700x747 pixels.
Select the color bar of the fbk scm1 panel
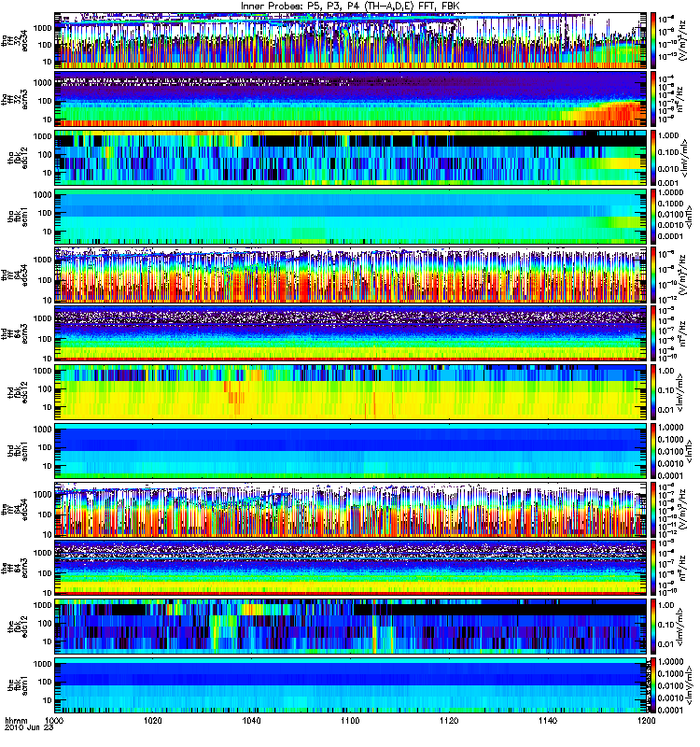(x=652, y=685)
